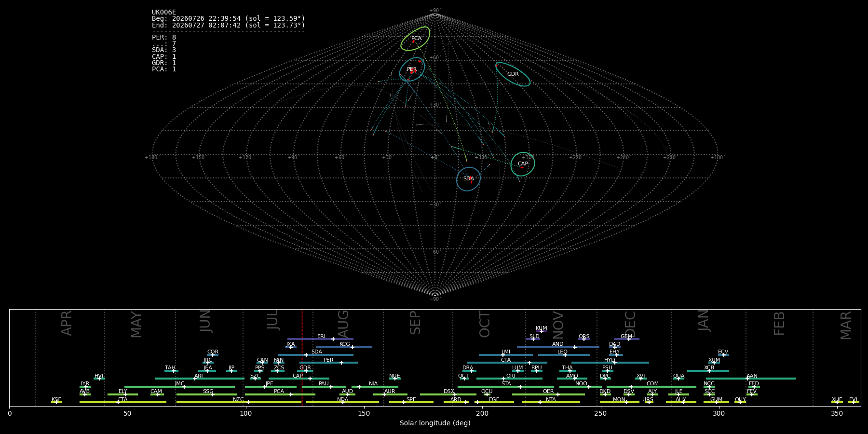Click the SSG shower bar in the timeline
This screenshot has width=868, height=434.
pyautogui.click(x=207, y=394)
